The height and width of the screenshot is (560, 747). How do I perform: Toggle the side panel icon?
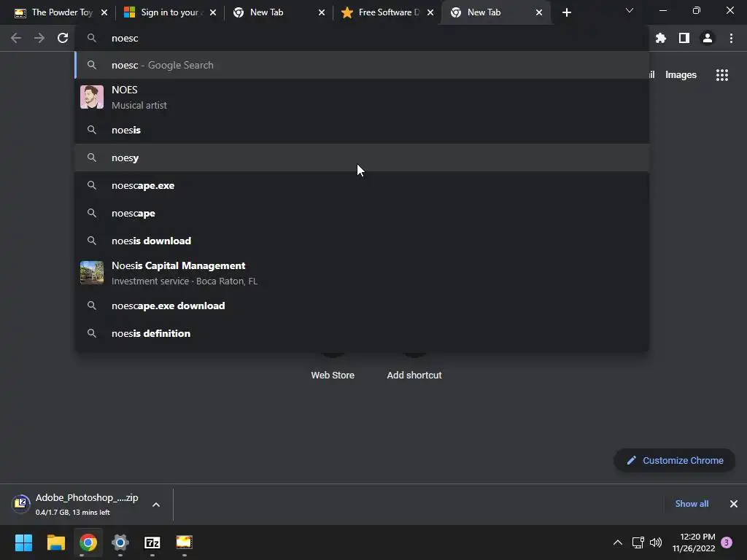[684, 38]
